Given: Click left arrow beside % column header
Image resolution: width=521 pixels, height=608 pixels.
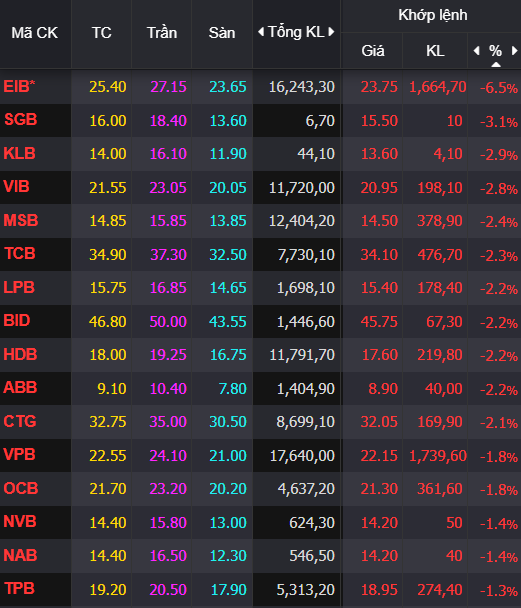Looking at the screenshot, I should 477,50.
